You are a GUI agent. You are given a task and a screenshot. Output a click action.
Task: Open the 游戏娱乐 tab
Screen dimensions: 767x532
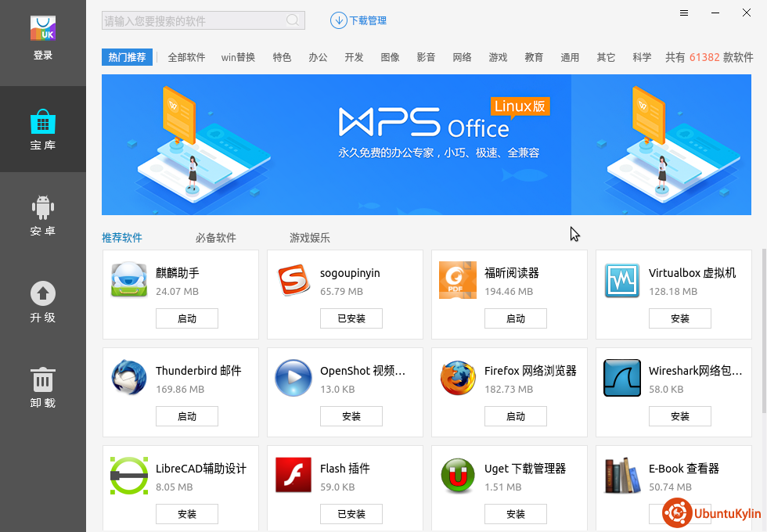(309, 238)
